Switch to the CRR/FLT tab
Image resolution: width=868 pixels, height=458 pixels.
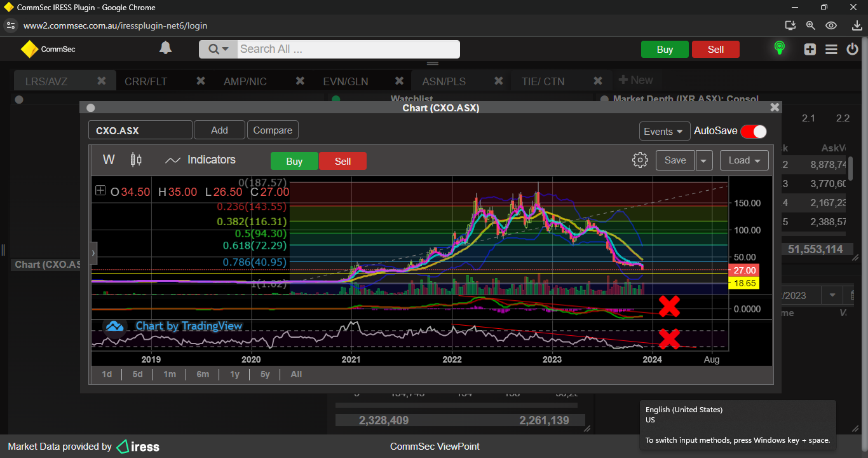point(146,81)
